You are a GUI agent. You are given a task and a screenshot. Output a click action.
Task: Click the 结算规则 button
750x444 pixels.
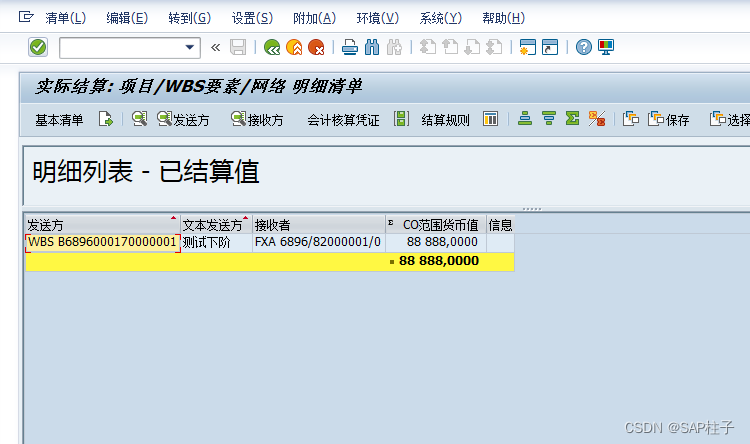[445, 120]
